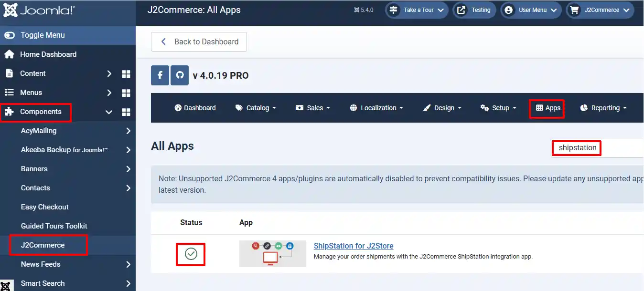Open the Sales dropdown menu
Viewport: 644px width, 291px height.
(x=313, y=108)
